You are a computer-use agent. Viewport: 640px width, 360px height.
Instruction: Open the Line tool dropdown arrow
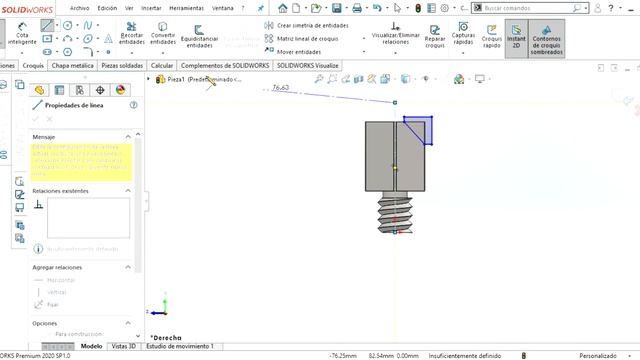pos(57,25)
